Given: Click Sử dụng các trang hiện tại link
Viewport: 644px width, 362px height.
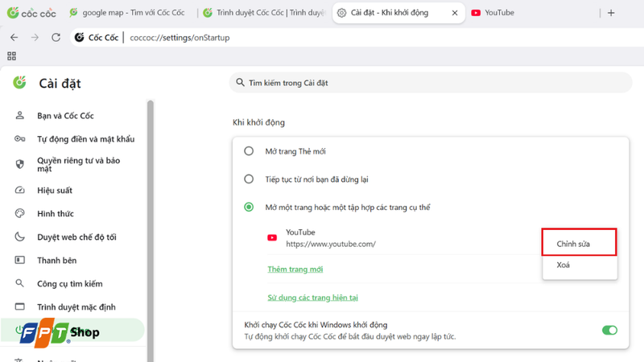Looking at the screenshot, I should (312, 298).
